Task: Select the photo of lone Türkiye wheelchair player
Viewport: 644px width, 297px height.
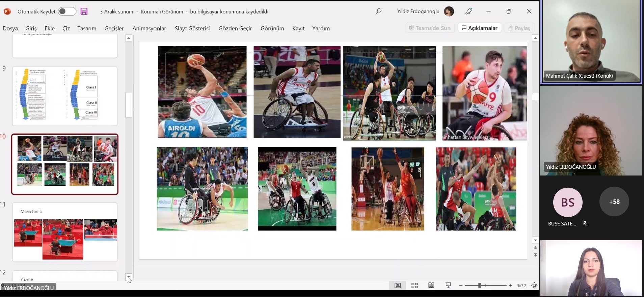Action: coord(297,92)
